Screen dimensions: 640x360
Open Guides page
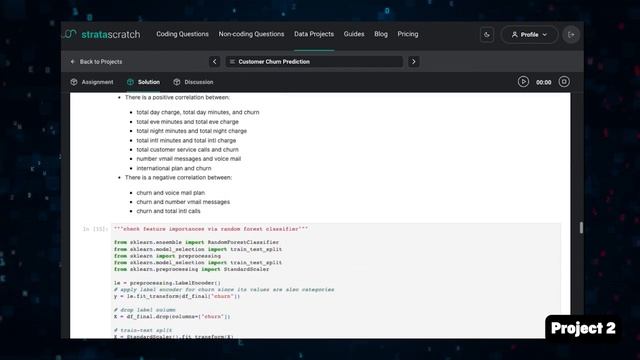(x=354, y=34)
